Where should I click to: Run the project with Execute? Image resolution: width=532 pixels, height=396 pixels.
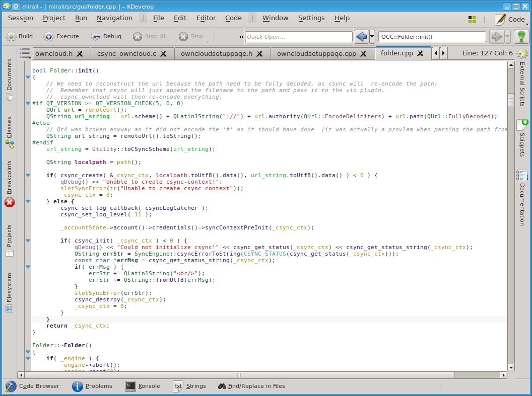click(x=61, y=37)
